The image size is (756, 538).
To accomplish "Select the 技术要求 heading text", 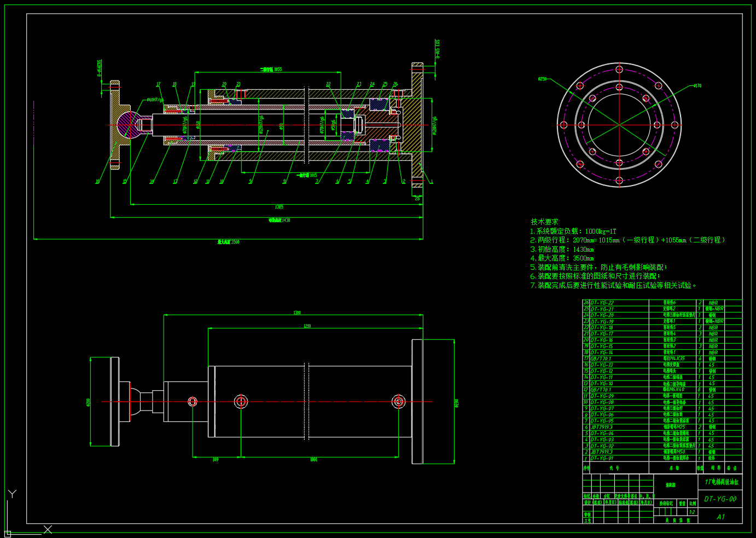I will (x=544, y=222).
